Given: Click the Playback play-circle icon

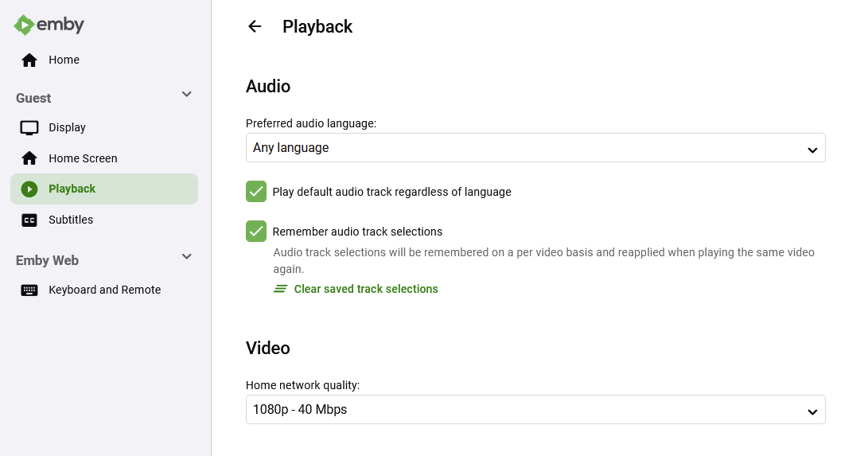Looking at the screenshot, I should click(x=29, y=189).
